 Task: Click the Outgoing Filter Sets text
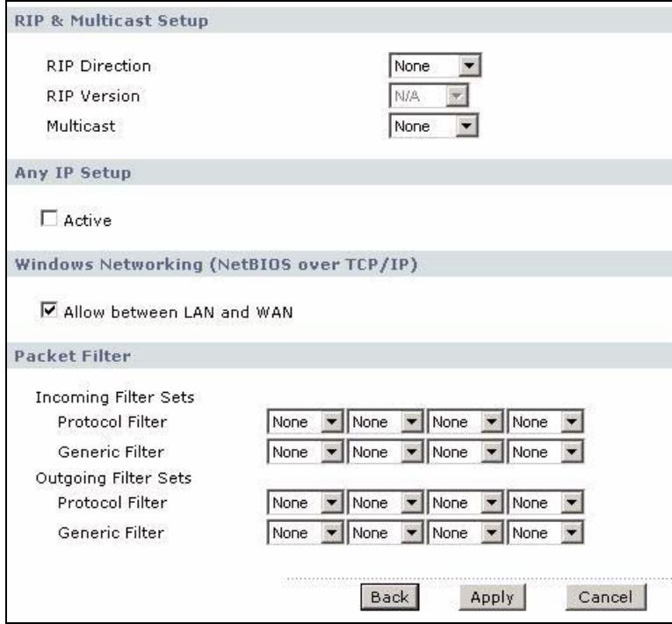click(x=113, y=478)
